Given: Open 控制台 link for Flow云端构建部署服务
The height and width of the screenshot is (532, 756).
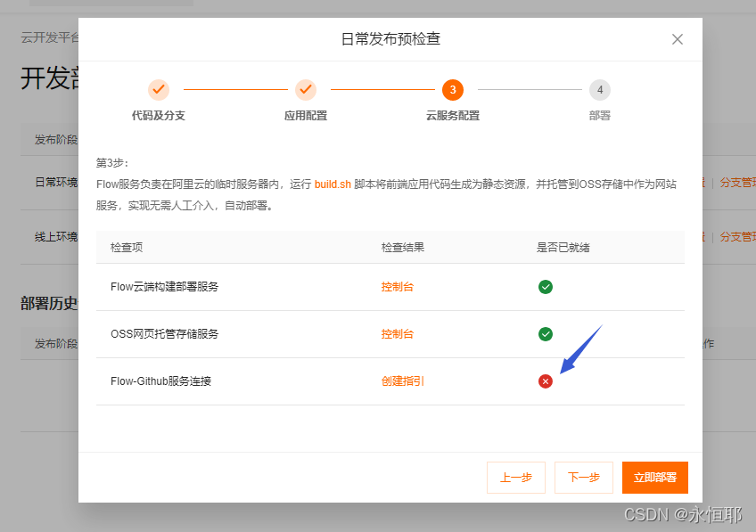Looking at the screenshot, I should point(398,287).
